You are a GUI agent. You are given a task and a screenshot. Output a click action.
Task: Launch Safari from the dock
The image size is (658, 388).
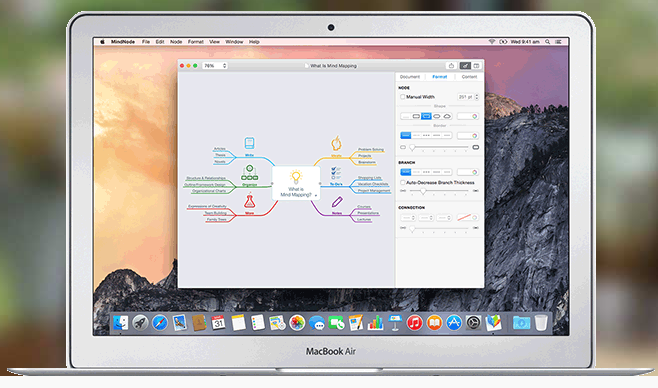click(x=160, y=323)
